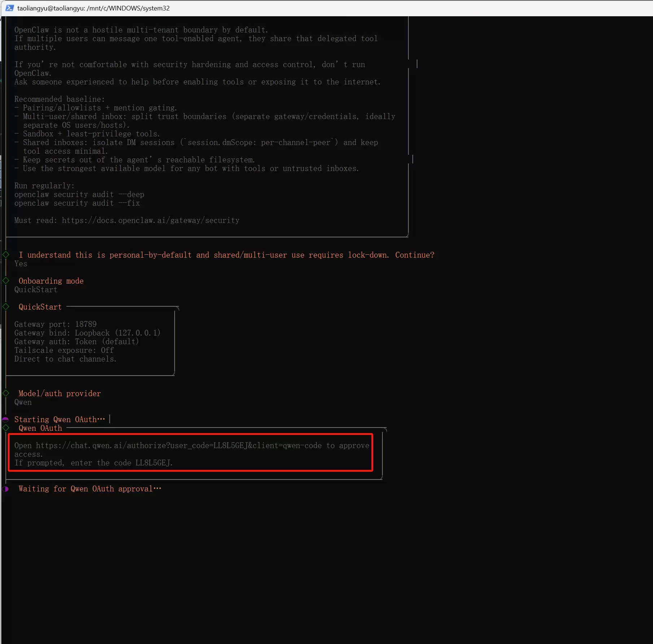Screen dimensions: 653x644
Task: Click the PowerShell icon in the title bar
Action: (10, 8)
